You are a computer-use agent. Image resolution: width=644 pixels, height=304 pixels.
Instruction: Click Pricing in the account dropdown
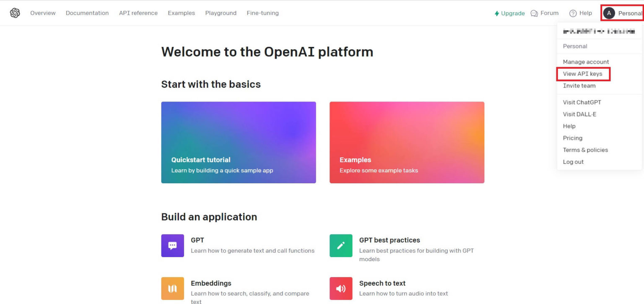tap(572, 138)
